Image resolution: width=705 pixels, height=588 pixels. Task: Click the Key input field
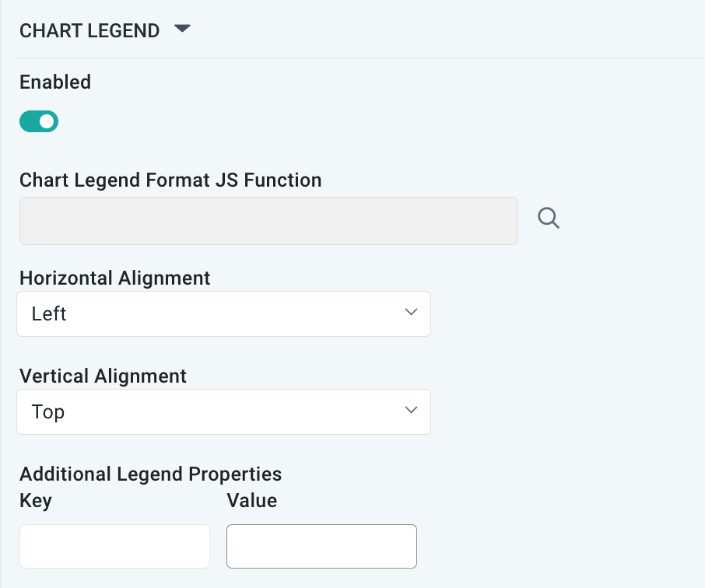114,546
